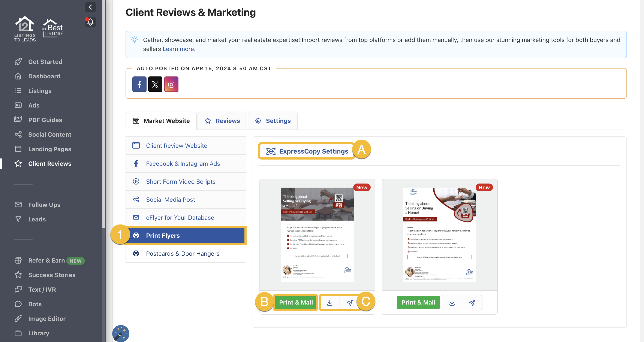Image resolution: width=644 pixels, height=342 pixels.
Task: Switch to the Settings tab
Action: click(273, 121)
